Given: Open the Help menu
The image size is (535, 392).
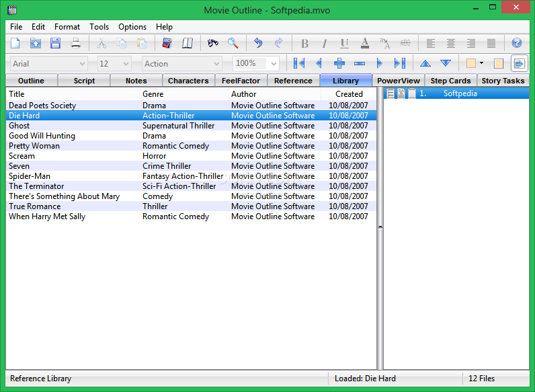Looking at the screenshot, I should coord(164,27).
